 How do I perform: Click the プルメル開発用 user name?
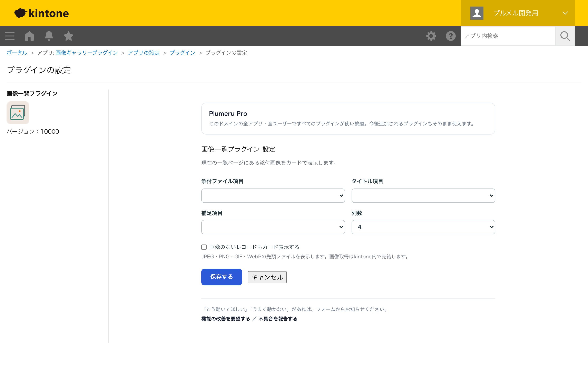pos(516,13)
